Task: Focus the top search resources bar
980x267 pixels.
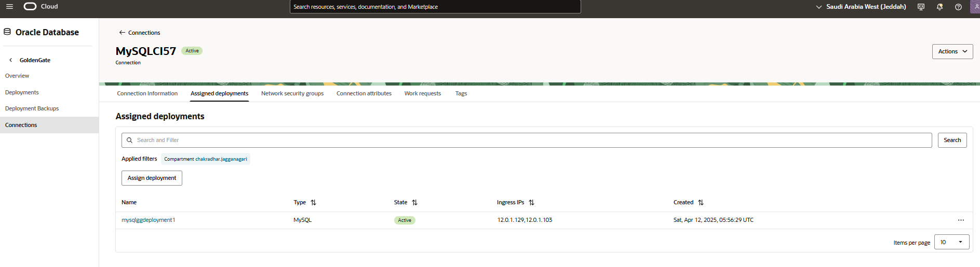Action: pyautogui.click(x=435, y=7)
